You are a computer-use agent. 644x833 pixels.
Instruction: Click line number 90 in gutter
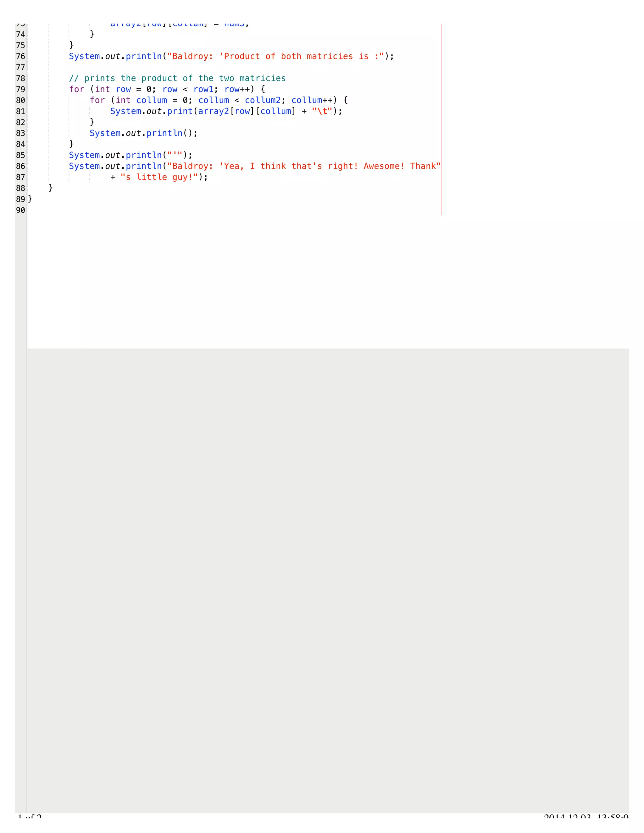[x=21, y=210]
